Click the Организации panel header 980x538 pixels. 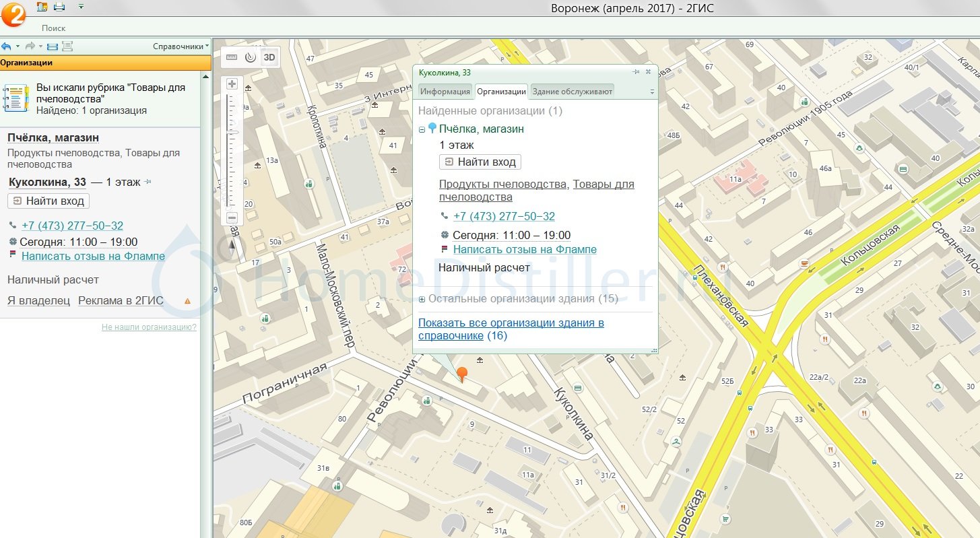pos(106,63)
